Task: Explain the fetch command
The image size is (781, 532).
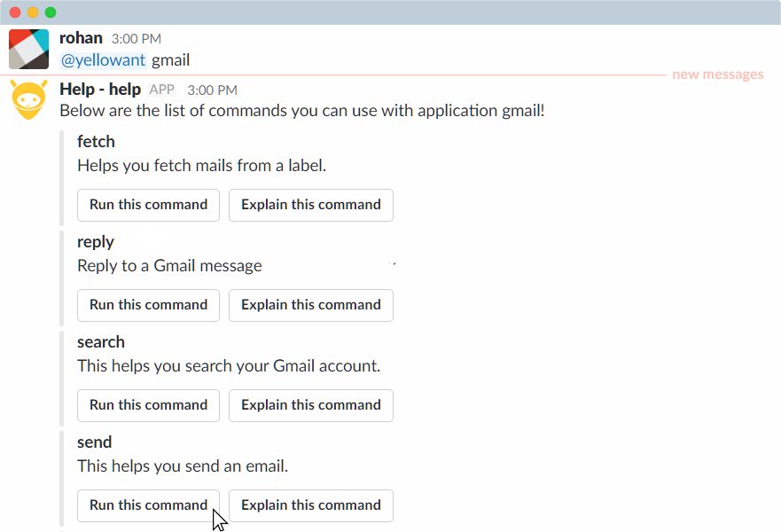Action: point(311,205)
